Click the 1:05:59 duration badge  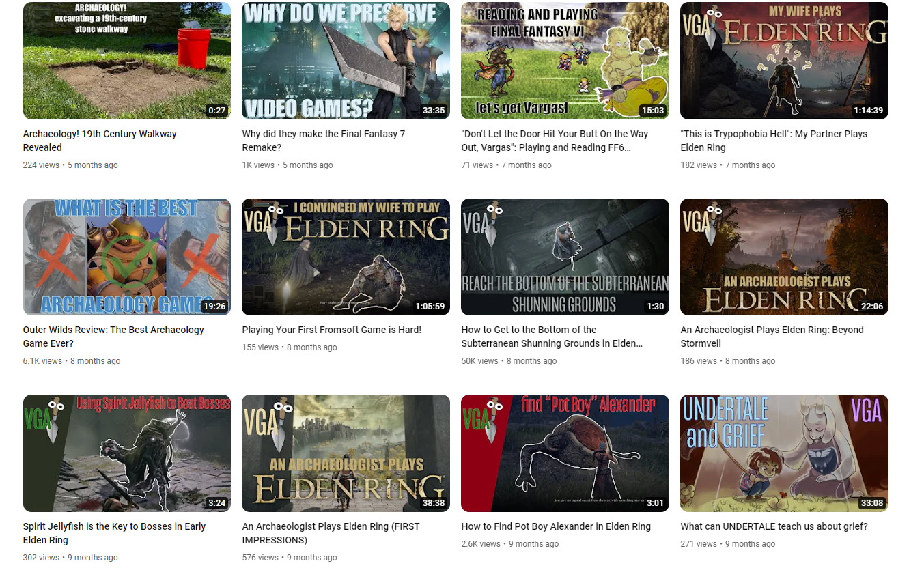point(430,307)
